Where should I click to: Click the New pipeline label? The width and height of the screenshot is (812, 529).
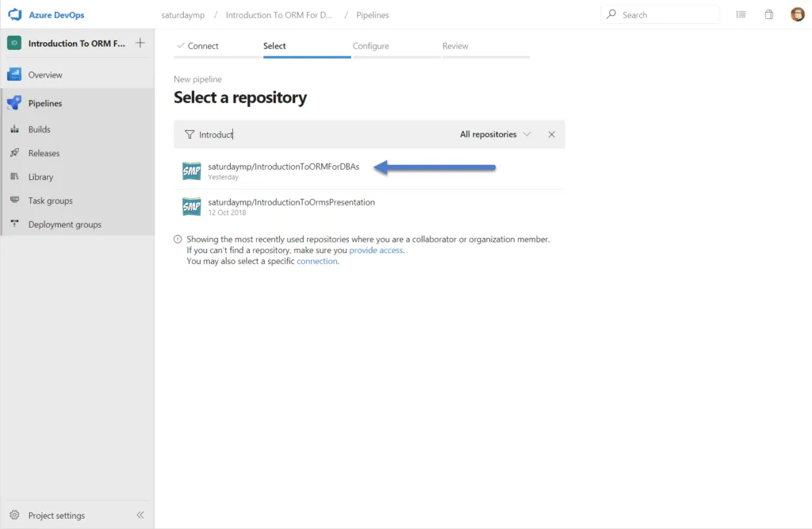pyautogui.click(x=197, y=79)
